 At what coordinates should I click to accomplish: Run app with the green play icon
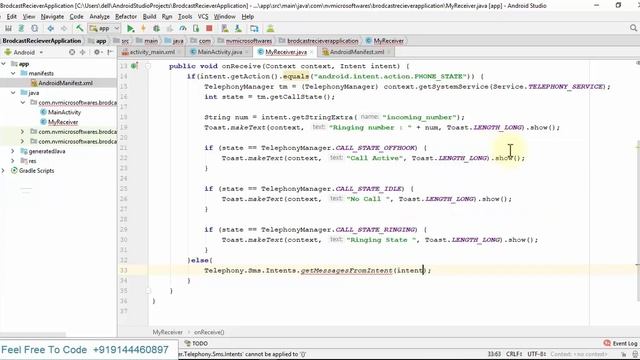point(131,29)
